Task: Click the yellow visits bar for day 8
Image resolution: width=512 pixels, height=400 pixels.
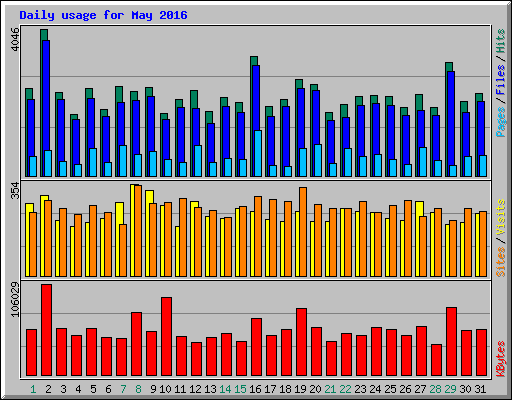Action: [x=132, y=230]
